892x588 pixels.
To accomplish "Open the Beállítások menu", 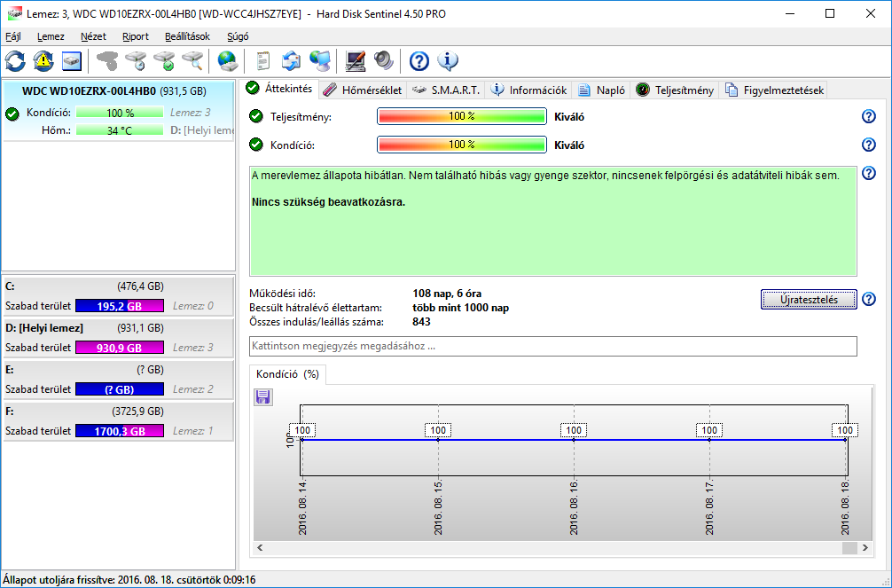I will point(187,36).
